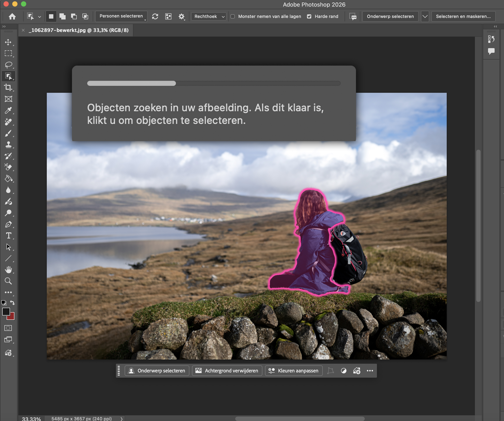The height and width of the screenshot is (421, 504).
Task: Toggle Quick Mask mode icon
Action: [8, 328]
